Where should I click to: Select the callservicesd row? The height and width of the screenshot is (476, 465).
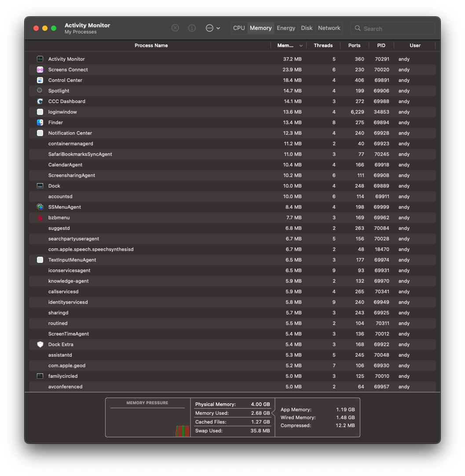(232, 292)
